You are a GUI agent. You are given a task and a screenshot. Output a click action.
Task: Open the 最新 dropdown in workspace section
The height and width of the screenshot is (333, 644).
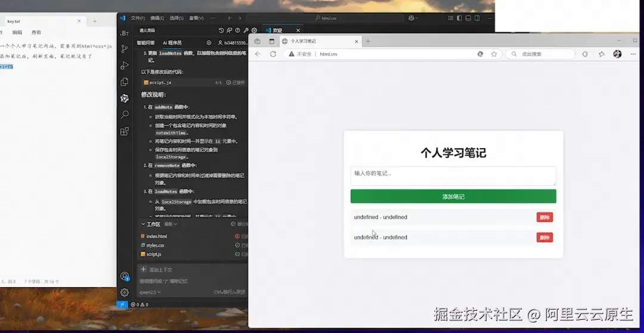click(171, 224)
